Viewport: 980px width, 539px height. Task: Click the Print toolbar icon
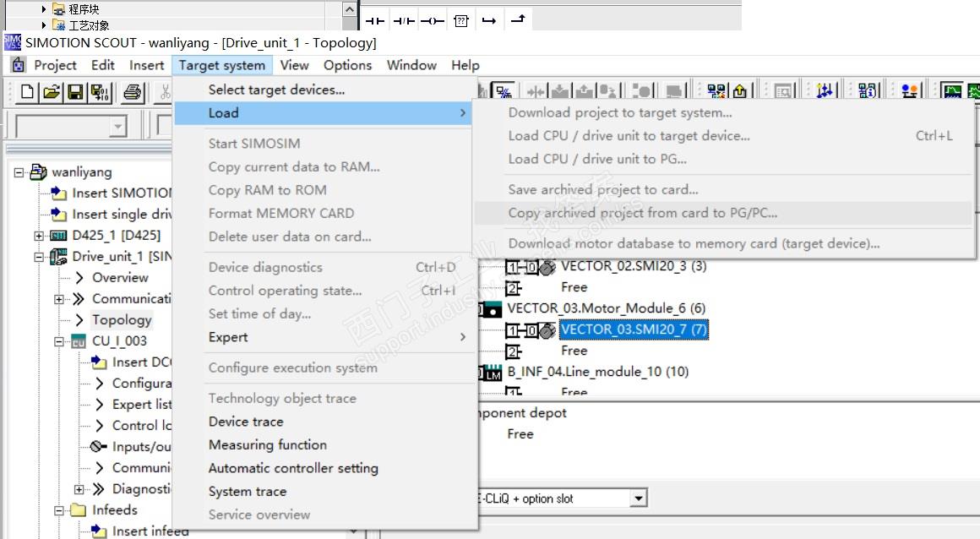click(132, 92)
